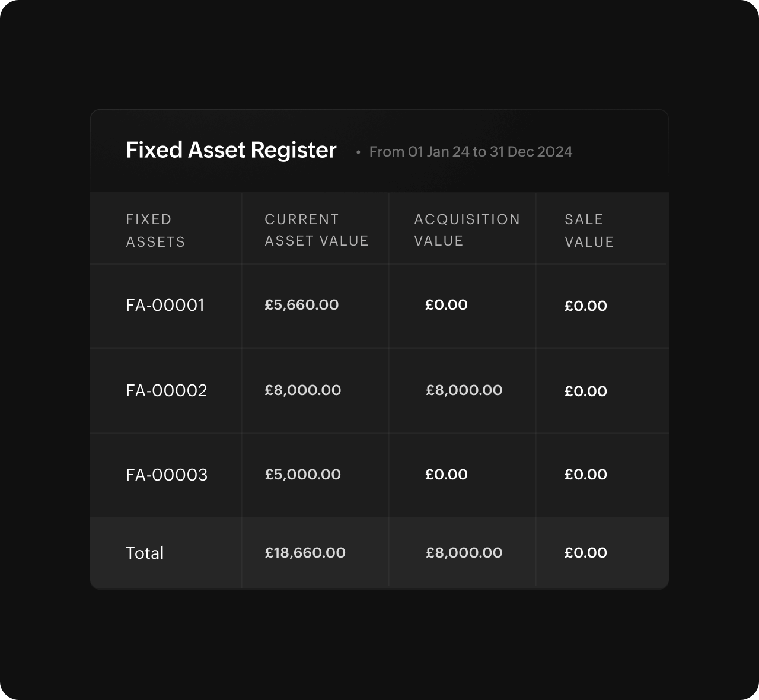Click FA-00003 current value £5,000.00
The image size is (759, 700).
click(302, 475)
